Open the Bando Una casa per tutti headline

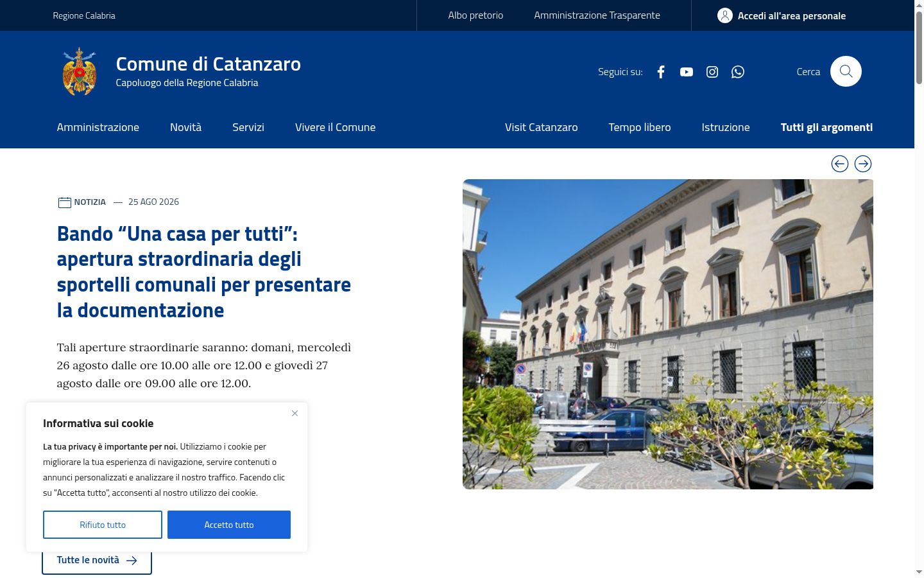[204, 272]
